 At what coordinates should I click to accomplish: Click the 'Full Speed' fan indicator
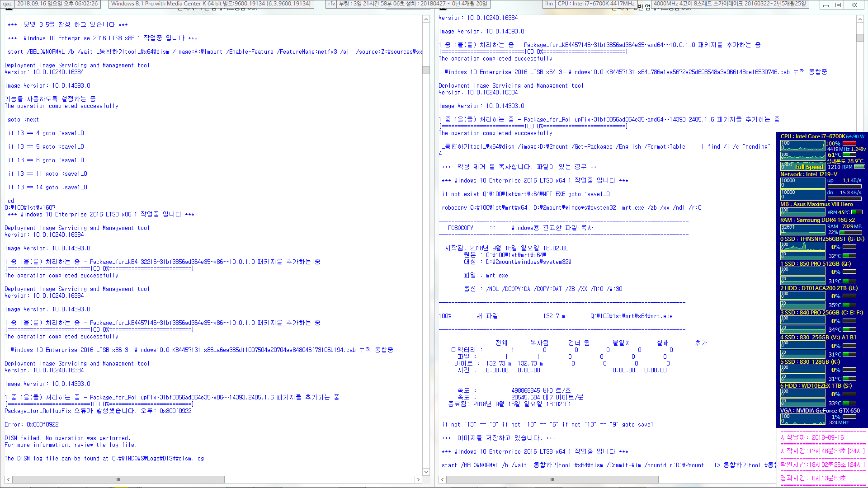click(x=809, y=167)
